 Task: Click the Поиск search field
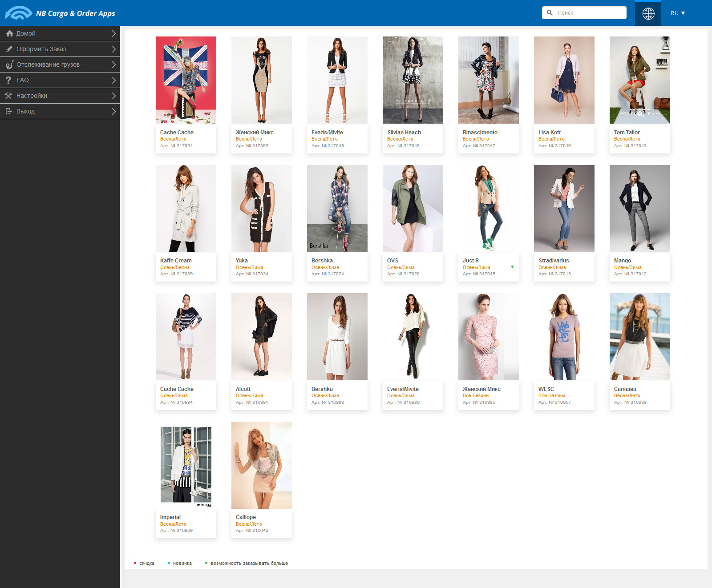(584, 13)
